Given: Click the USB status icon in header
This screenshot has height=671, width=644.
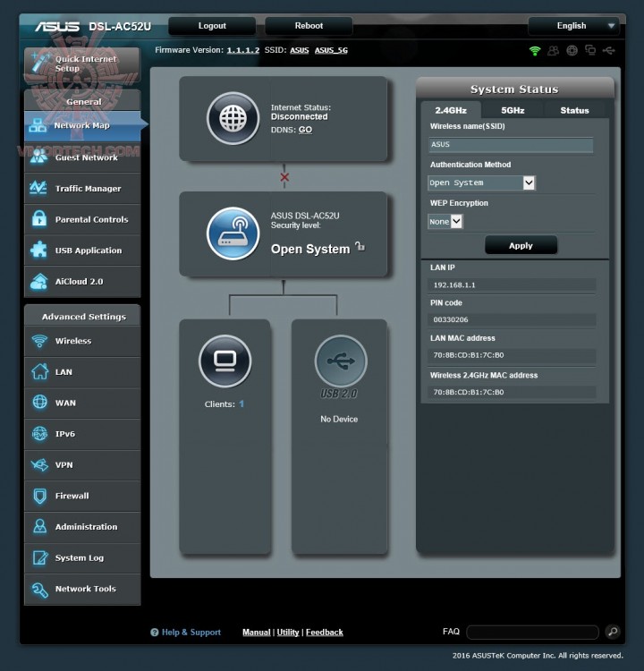Looking at the screenshot, I should 609,50.
